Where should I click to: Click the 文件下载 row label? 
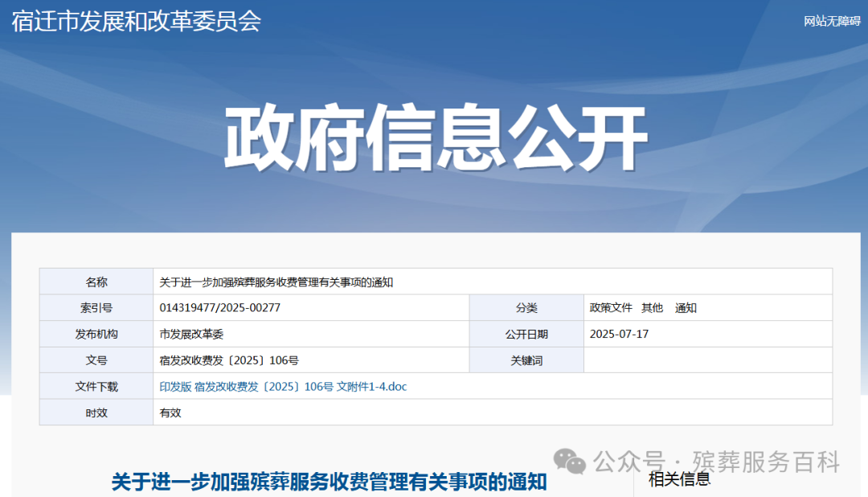click(96, 387)
